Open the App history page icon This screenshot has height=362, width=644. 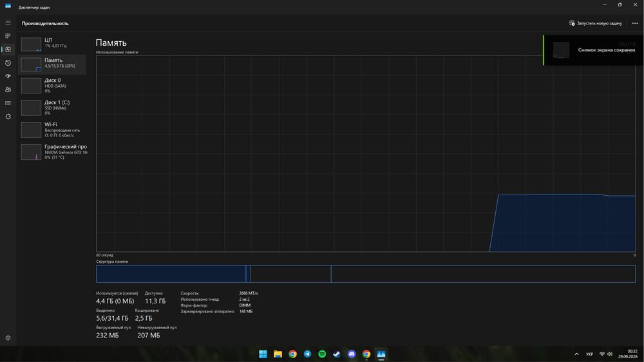8,63
